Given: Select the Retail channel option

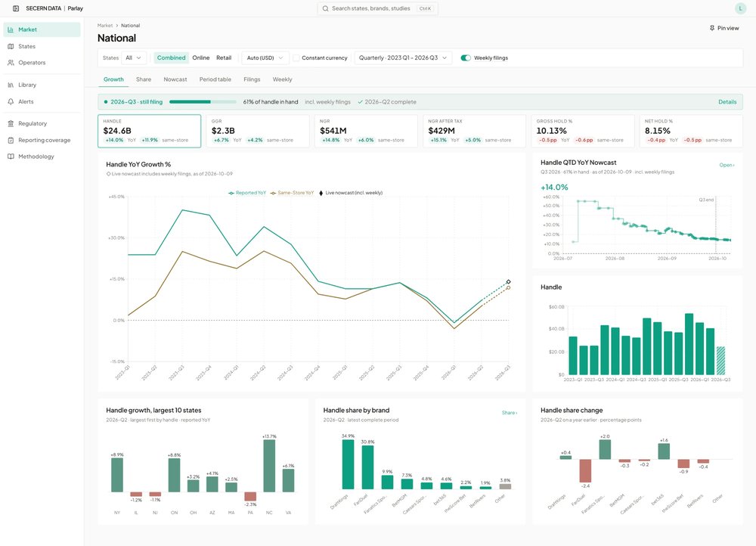Looking at the screenshot, I should [x=224, y=58].
